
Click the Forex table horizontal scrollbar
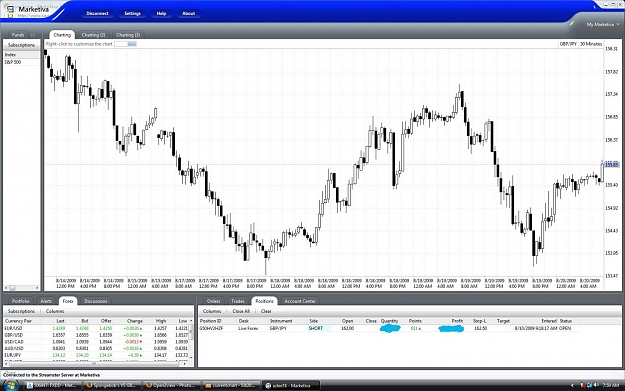point(96,363)
